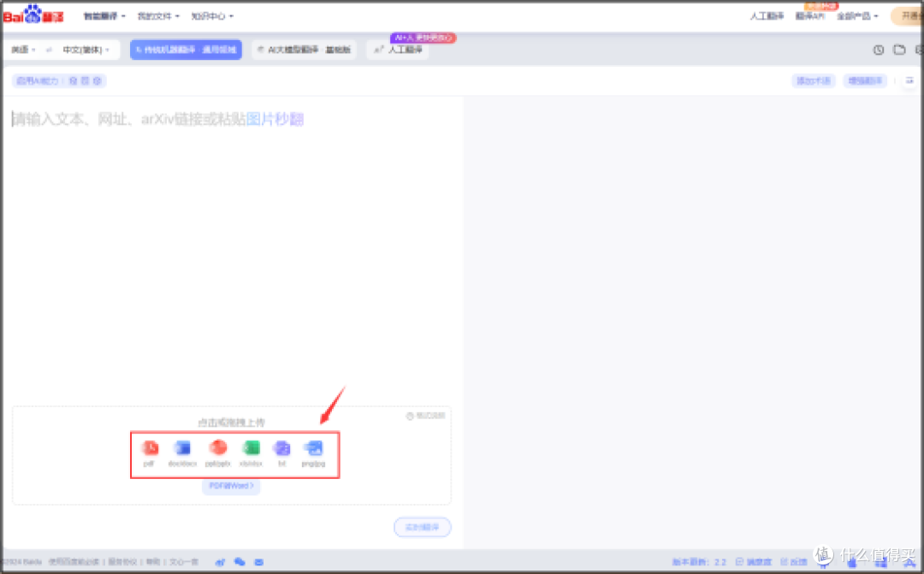Open the 人工翻译 link in top bar
The height and width of the screenshot is (574, 924).
coord(767,16)
